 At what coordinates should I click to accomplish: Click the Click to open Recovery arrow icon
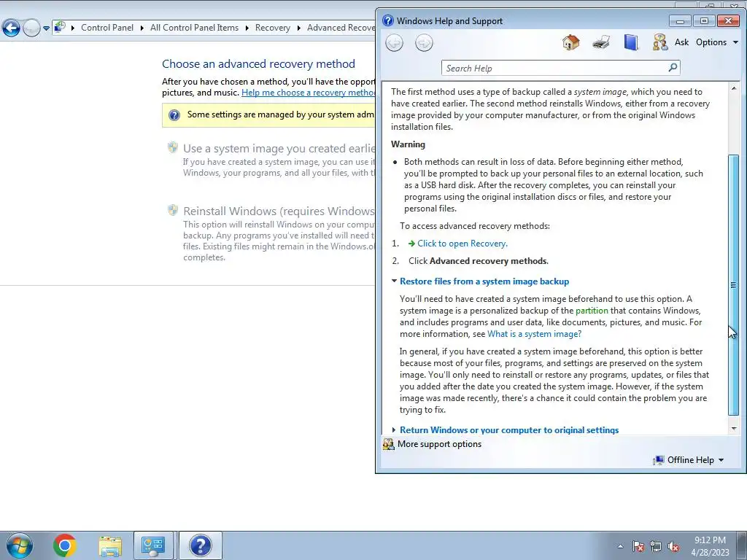411,244
